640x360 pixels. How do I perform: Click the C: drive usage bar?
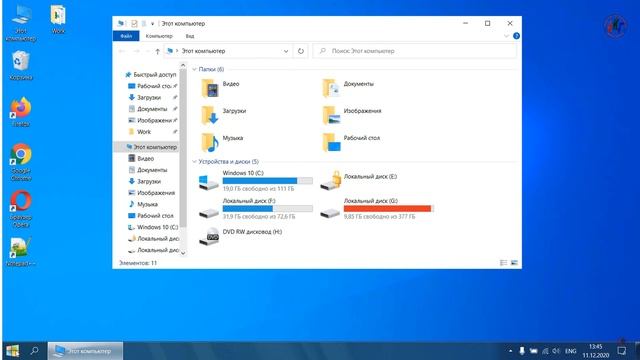pos(268,181)
